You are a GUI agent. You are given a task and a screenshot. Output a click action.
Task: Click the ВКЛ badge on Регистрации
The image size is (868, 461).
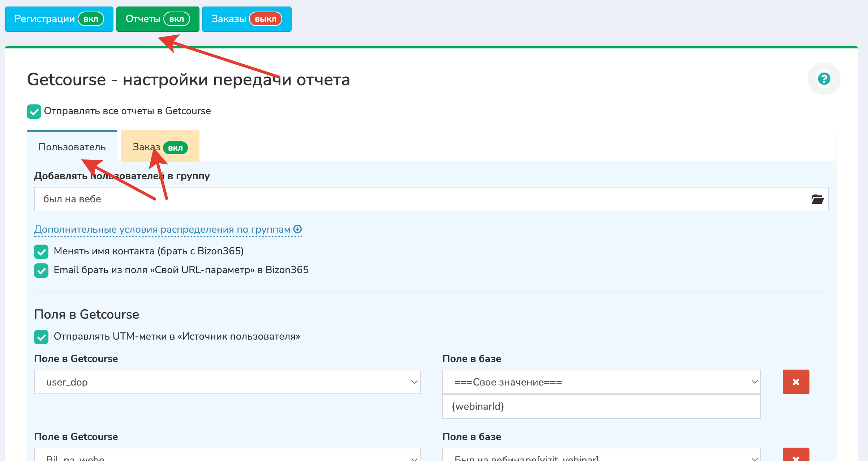click(91, 19)
